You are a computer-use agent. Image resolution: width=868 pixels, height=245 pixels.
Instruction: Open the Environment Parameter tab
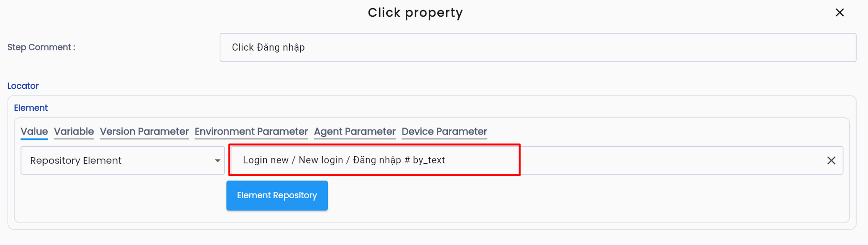coord(251,132)
